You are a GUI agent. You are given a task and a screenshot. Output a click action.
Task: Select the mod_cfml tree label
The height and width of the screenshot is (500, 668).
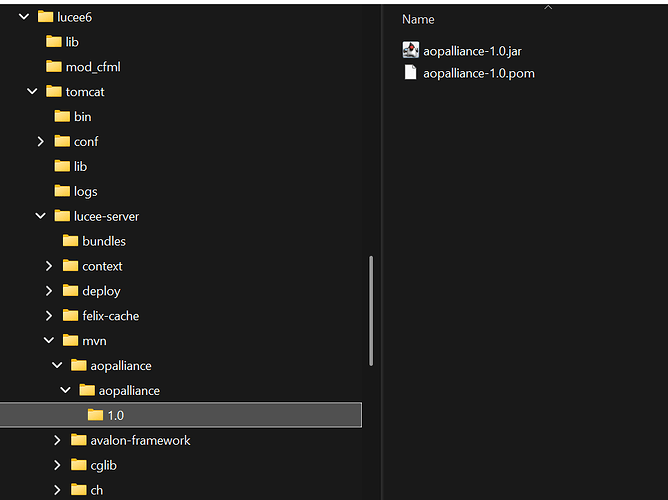[93, 67]
